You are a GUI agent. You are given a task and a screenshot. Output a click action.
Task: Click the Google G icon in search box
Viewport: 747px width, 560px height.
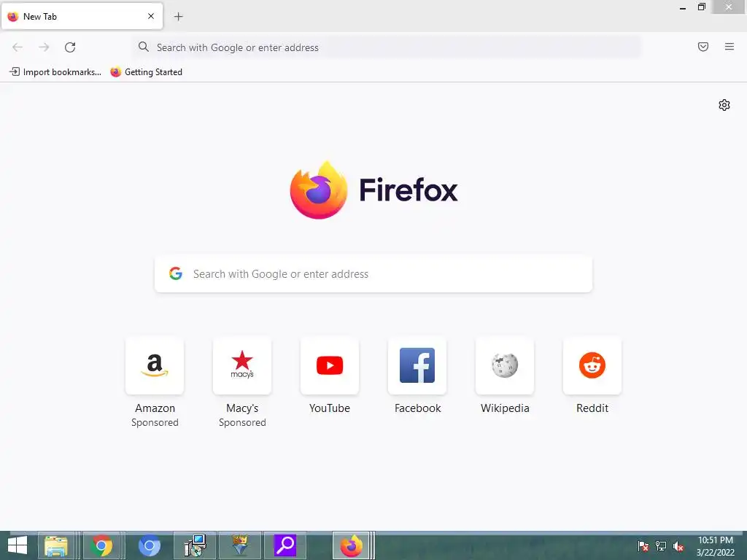pos(176,273)
